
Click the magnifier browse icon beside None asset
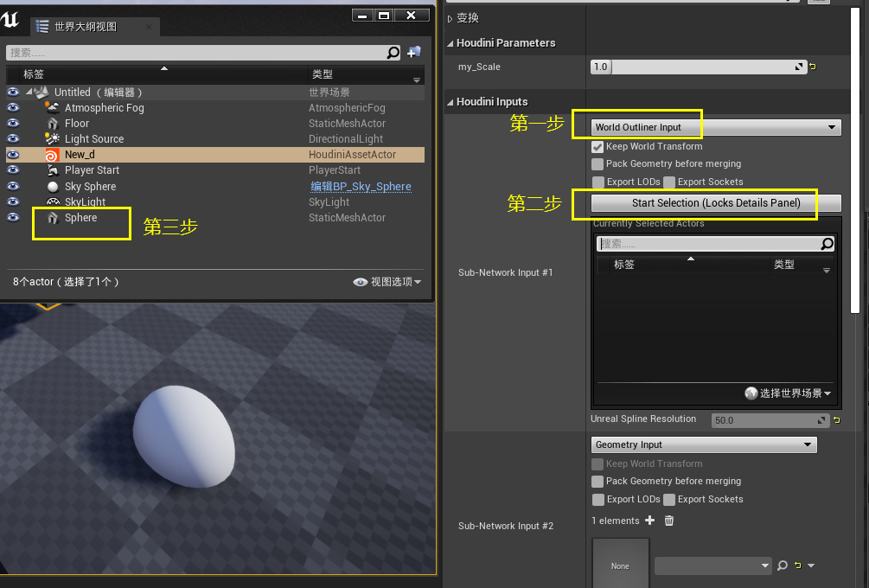coord(783,566)
